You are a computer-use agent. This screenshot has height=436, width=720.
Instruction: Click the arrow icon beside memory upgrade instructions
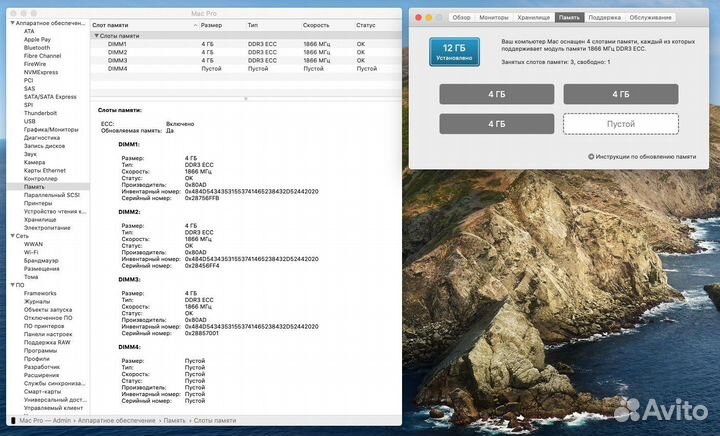click(x=590, y=156)
